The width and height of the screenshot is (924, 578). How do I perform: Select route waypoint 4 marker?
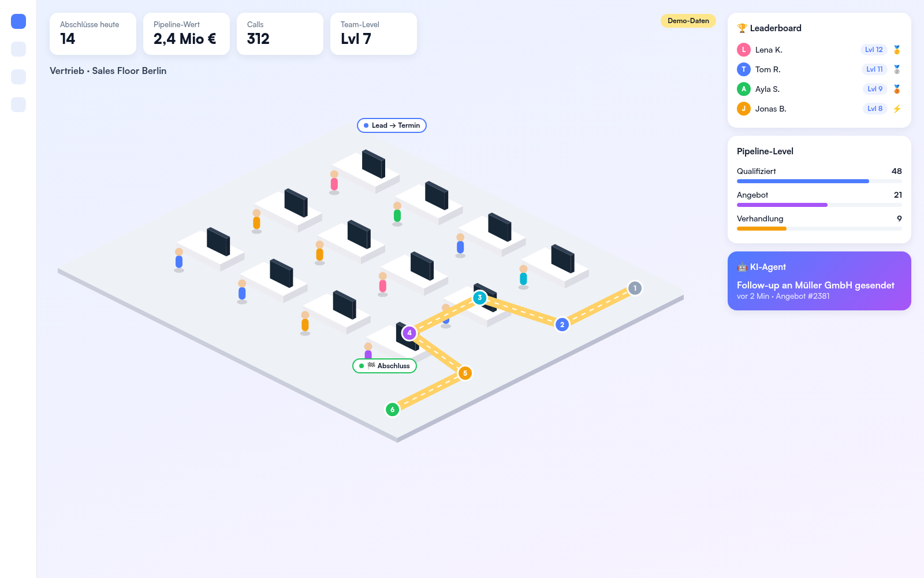pyautogui.click(x=409, y=332)
